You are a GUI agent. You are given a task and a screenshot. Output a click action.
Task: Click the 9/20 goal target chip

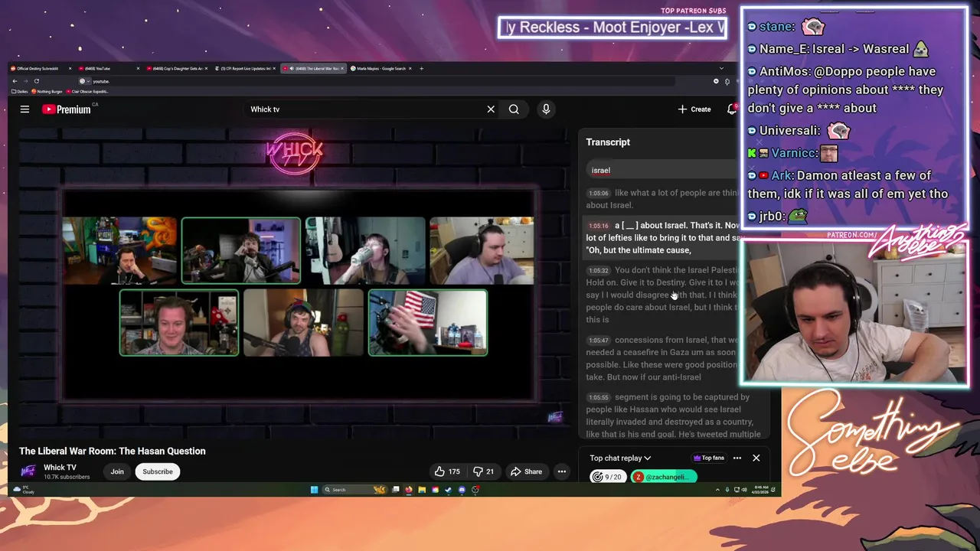point(607,477)
